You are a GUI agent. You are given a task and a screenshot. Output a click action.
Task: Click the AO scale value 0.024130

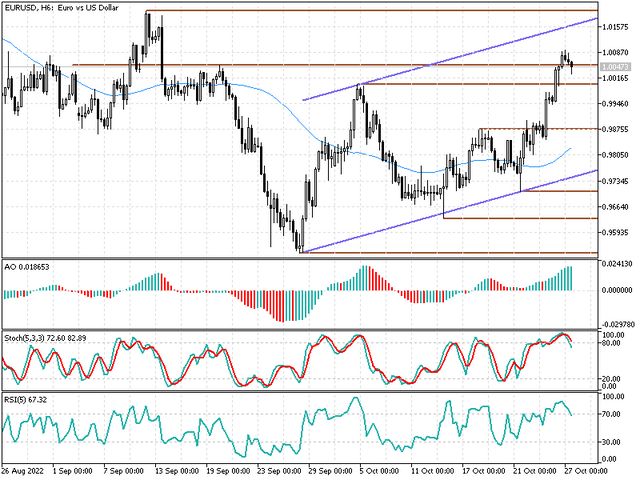click(x=618, y=264)
